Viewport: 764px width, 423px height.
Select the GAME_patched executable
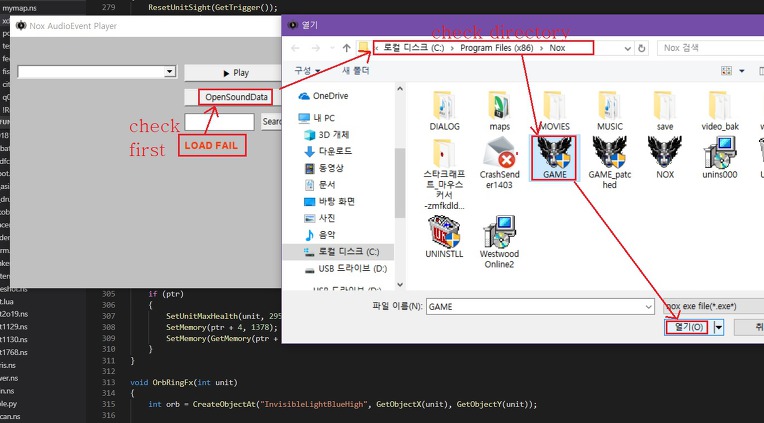[610, 163]
